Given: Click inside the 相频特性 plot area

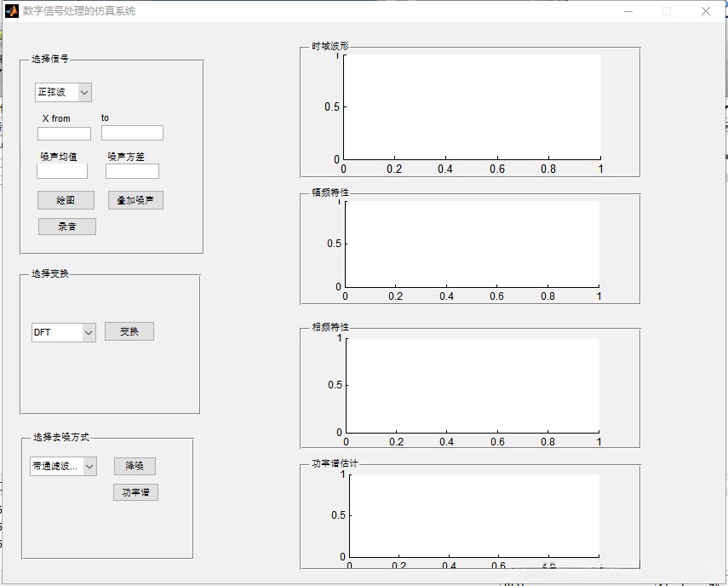Looking at the screenshot, I should (473, 385).
